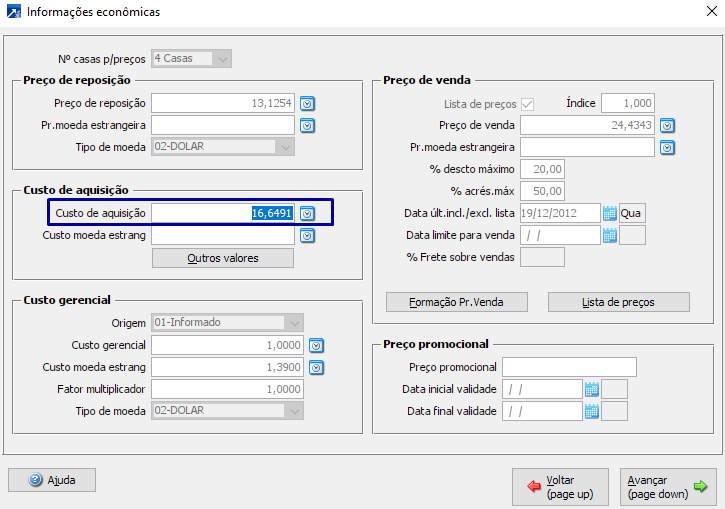Open Tipo de moeda dropdown under Custo gerencial
Image resolution: width=725 pixels, height=509 pixels.
click(293, 411)
